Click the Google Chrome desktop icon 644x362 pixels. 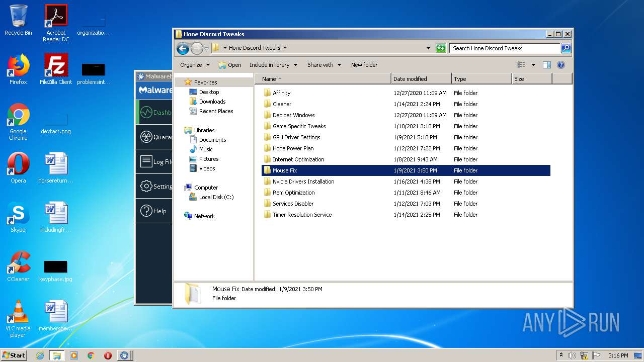coord(18,122)
